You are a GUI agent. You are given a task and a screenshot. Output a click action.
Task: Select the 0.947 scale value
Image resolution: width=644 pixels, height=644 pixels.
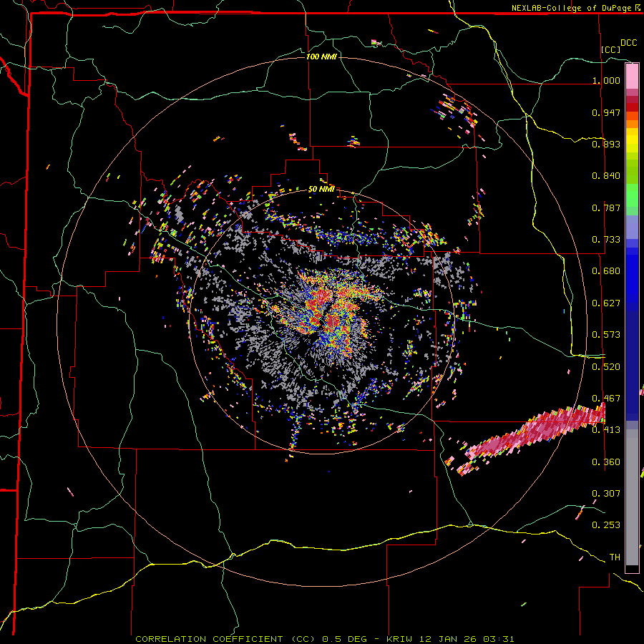(x=606, y=112)
